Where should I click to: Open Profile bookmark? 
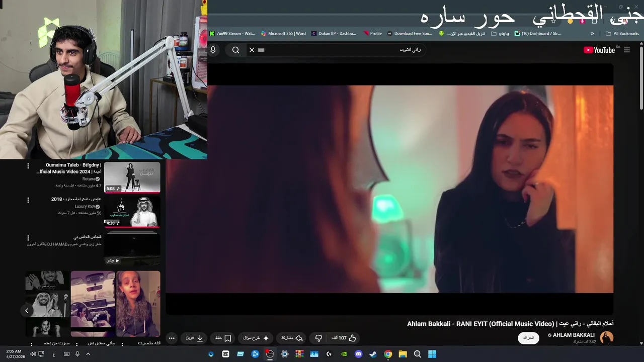pos(373,34)
